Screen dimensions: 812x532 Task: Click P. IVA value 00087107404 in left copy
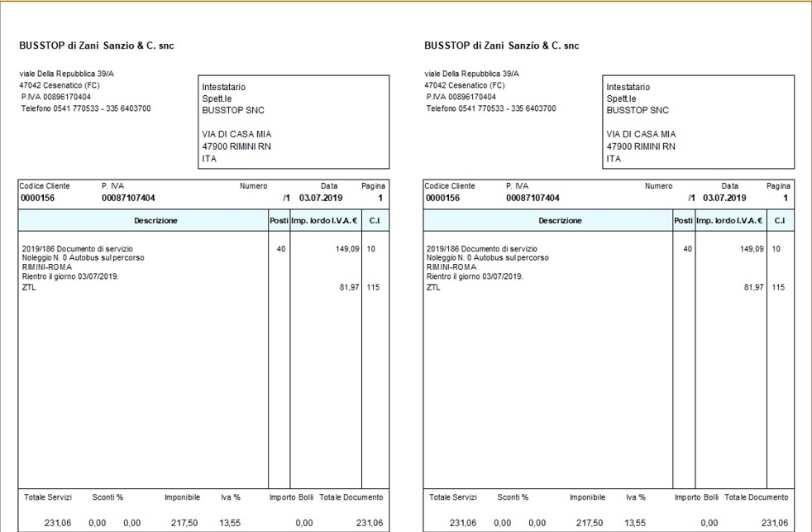tap(128, 198)
